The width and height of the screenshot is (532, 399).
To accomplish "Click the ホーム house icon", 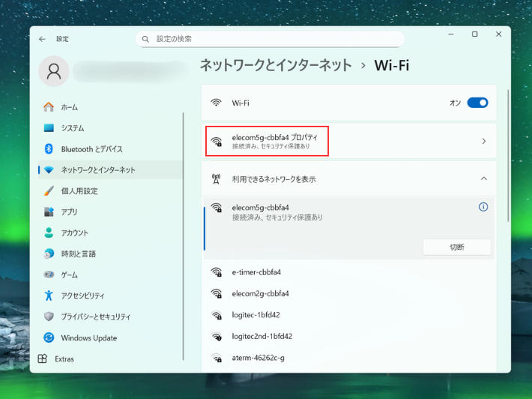I will [49, 107].
